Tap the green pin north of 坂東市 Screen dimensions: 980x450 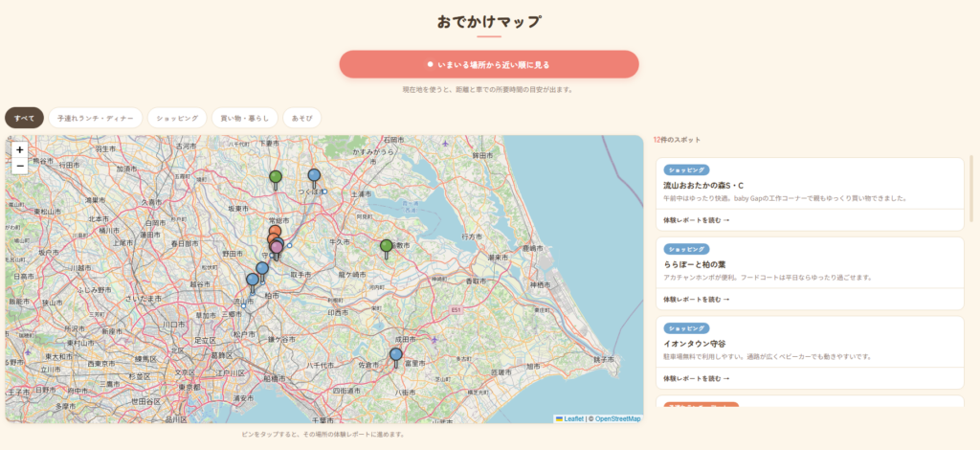tap(276, 180)
